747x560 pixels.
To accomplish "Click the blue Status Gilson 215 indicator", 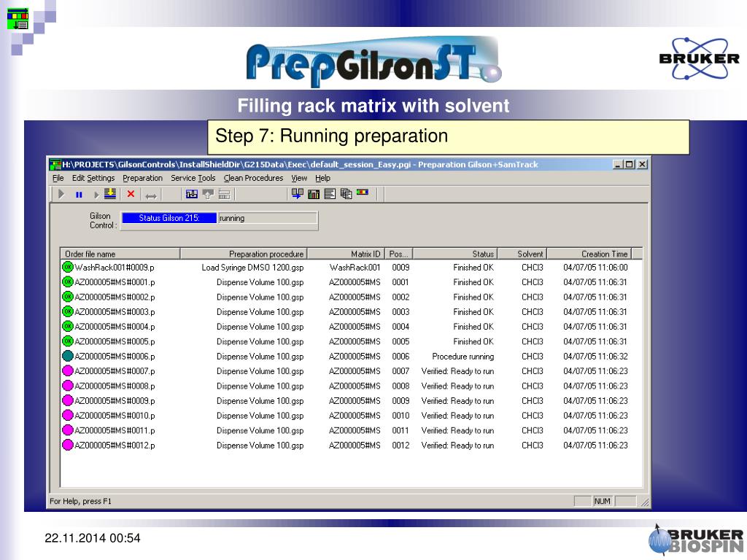I will (x=169, y=218).
